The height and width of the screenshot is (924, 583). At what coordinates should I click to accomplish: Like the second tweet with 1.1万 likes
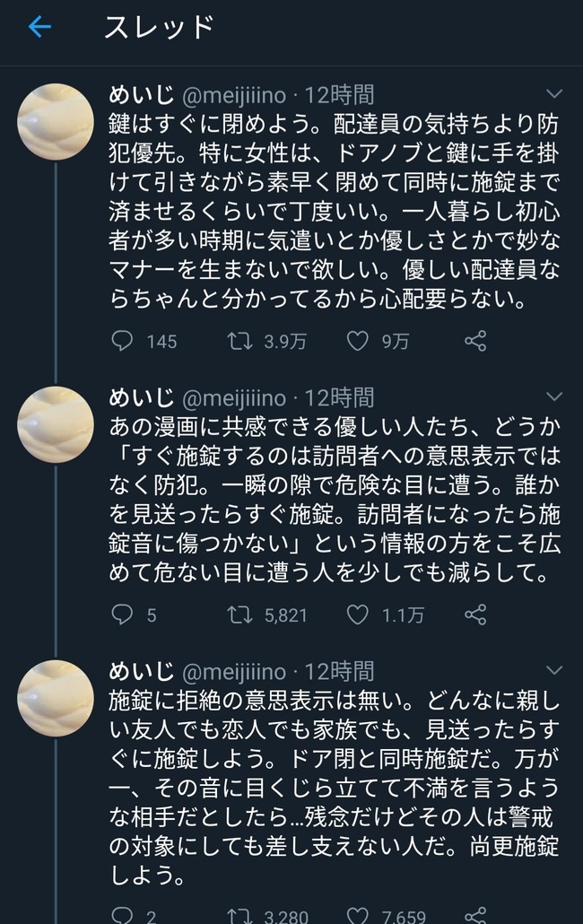pos(358,615)
